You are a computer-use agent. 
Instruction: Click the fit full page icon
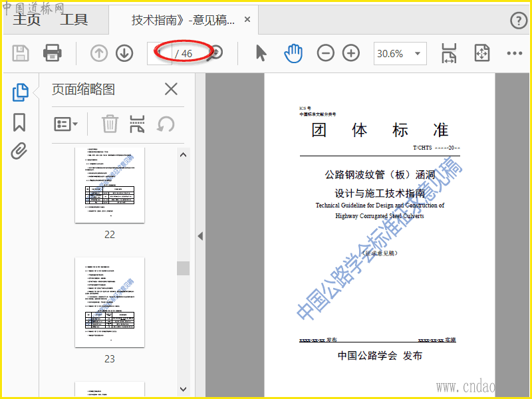point(482,53)
